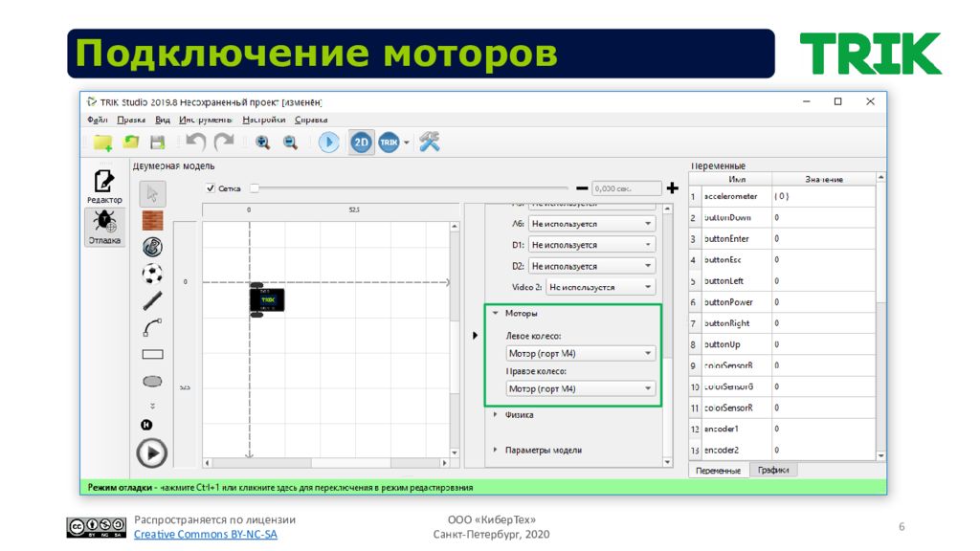The height and width of the screenshot is (551, 980).
Task: Click the Имя column header
Action: [737, 179]
